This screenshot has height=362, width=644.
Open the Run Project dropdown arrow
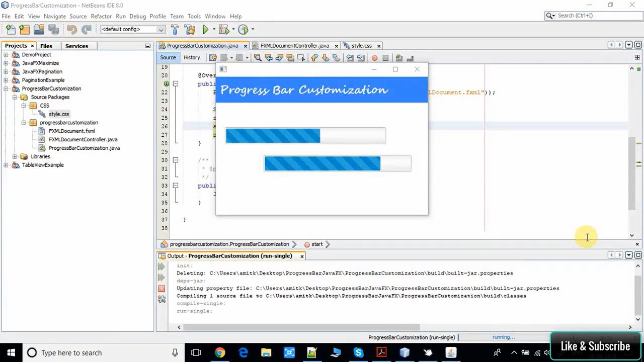point(214,30)
